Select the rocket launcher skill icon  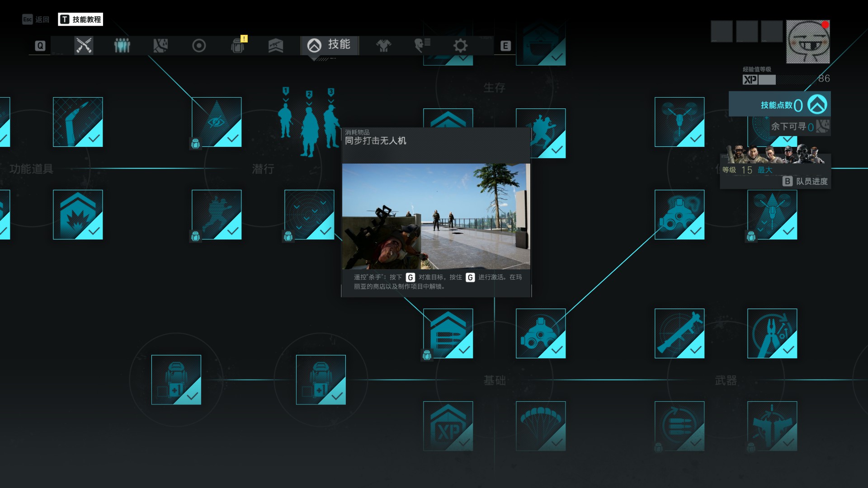click(x=679, y=333)
